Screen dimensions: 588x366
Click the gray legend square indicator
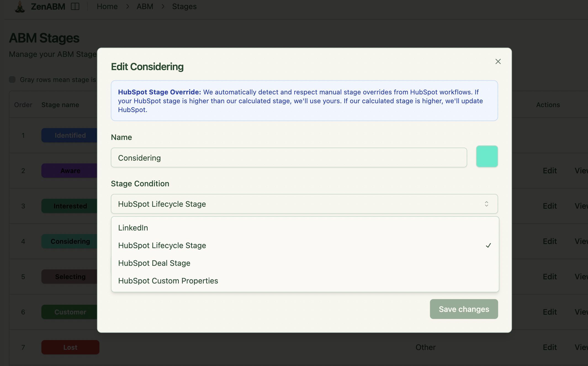(12, 79)
